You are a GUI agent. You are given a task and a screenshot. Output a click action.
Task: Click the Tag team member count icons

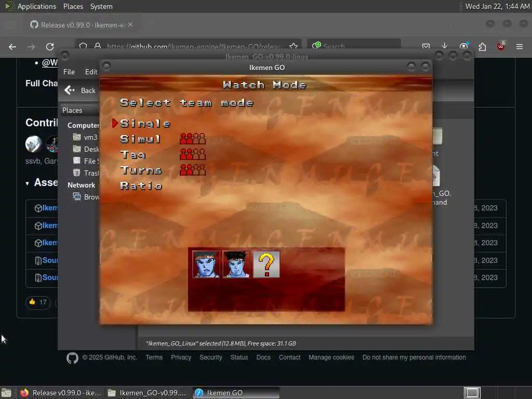pyautogui.click(x=192, y=154)
